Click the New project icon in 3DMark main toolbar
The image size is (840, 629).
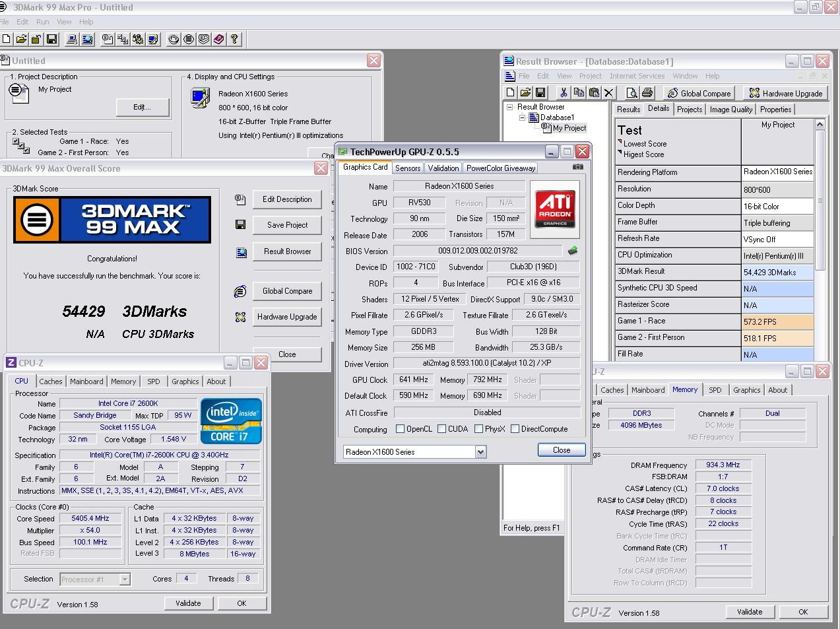[x=7, y=40]
